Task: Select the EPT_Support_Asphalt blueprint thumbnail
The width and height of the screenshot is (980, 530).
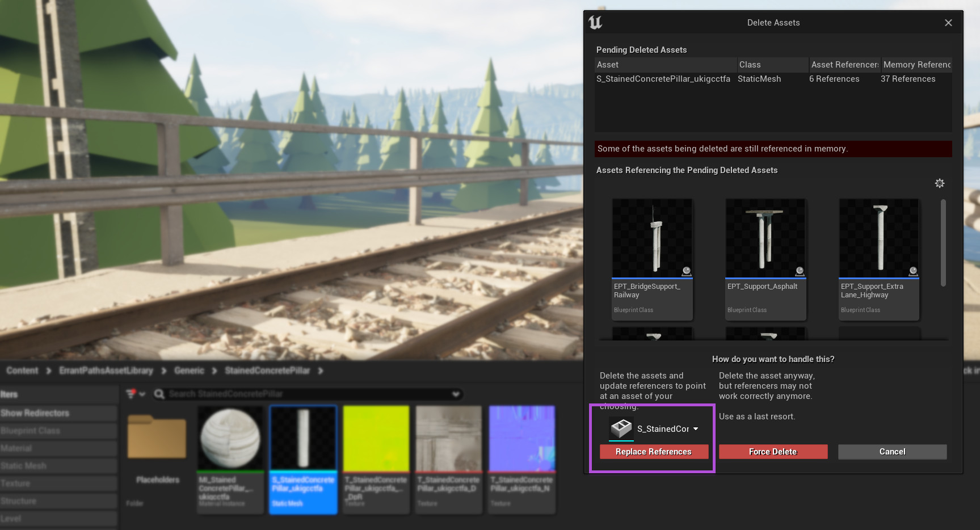Action: (x=766, y=238)
